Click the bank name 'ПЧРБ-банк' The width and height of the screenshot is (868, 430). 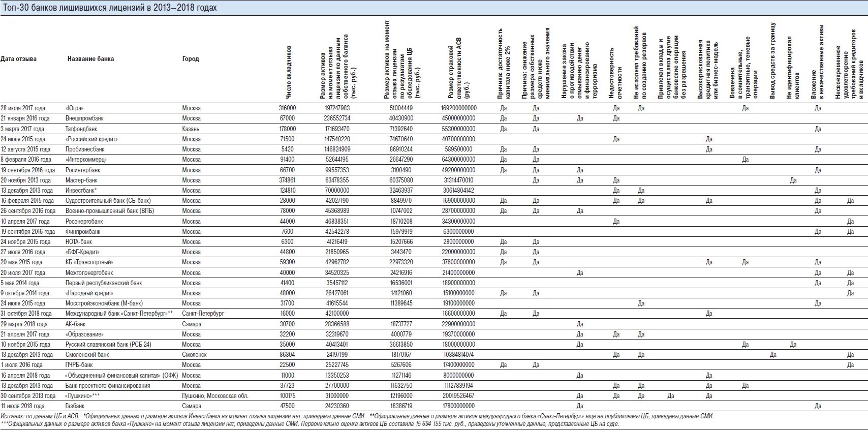tap(79, 365)
